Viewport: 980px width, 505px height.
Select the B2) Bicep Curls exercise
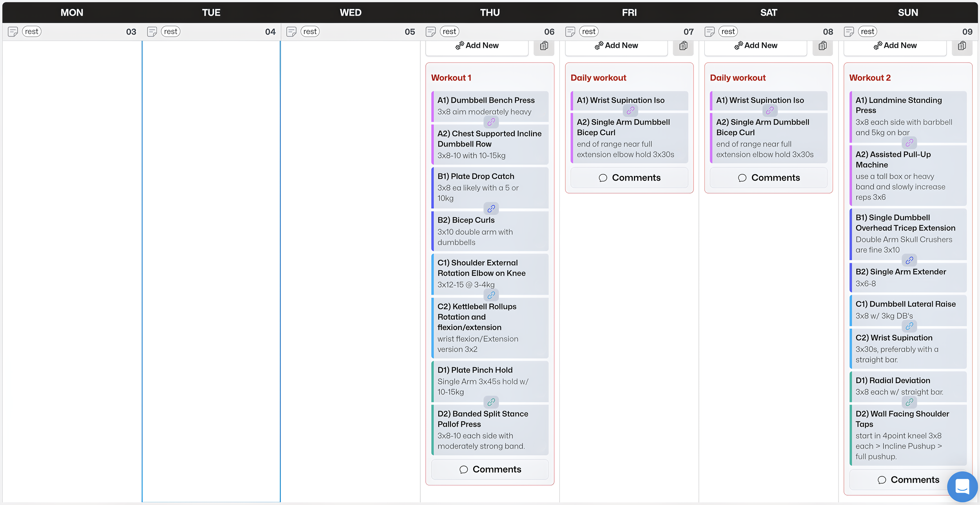(x=490, y=231)
